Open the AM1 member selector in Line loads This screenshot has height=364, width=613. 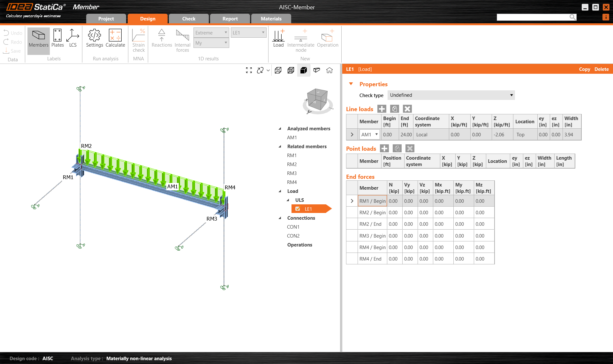(369, 134)
